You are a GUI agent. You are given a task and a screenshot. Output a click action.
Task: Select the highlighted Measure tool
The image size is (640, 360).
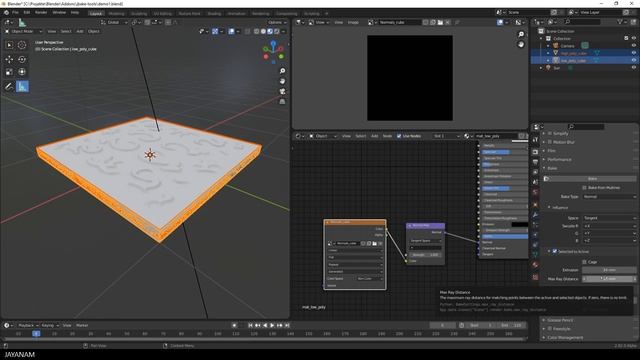tap(22, 86)
